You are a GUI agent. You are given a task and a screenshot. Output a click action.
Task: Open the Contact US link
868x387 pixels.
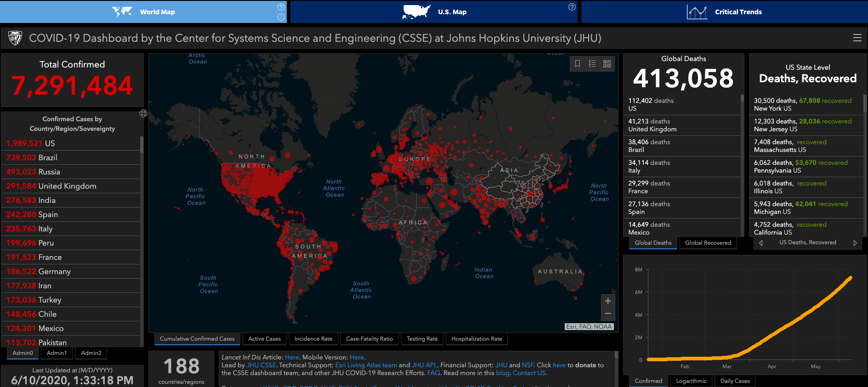(529, 373)
